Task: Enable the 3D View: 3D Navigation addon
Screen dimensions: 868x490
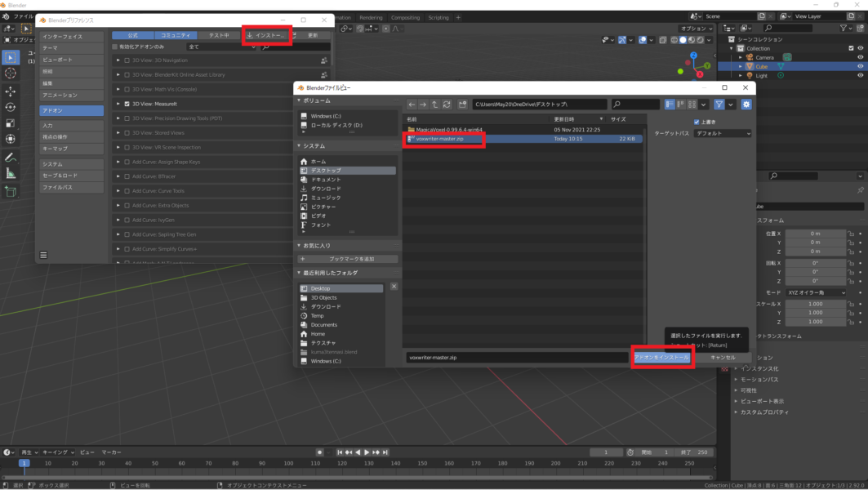Action: click(127, 60)
